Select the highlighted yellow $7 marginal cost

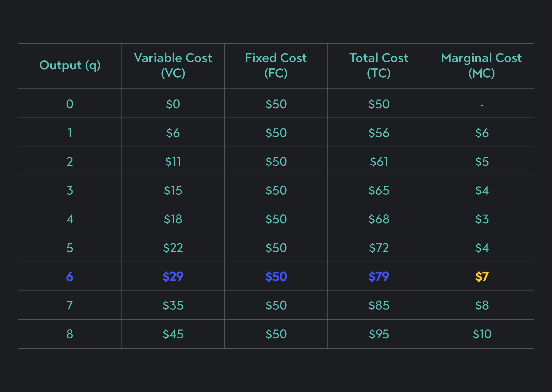click(x=482, y=277)
